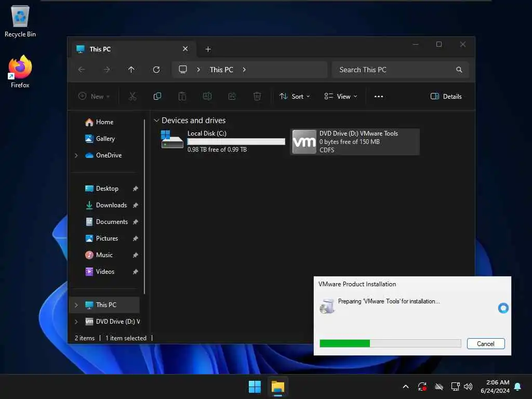Unpin Desktop from Quick access
The width and height of the screenshot is (532, 399).
pos(136,189)
